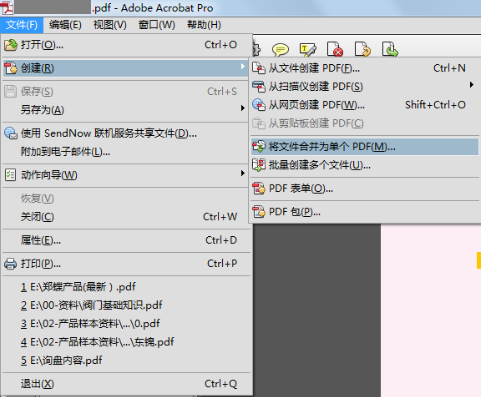Click the SendNow globe icon
The height and width of the screenshot is (397, 481).
11,133
